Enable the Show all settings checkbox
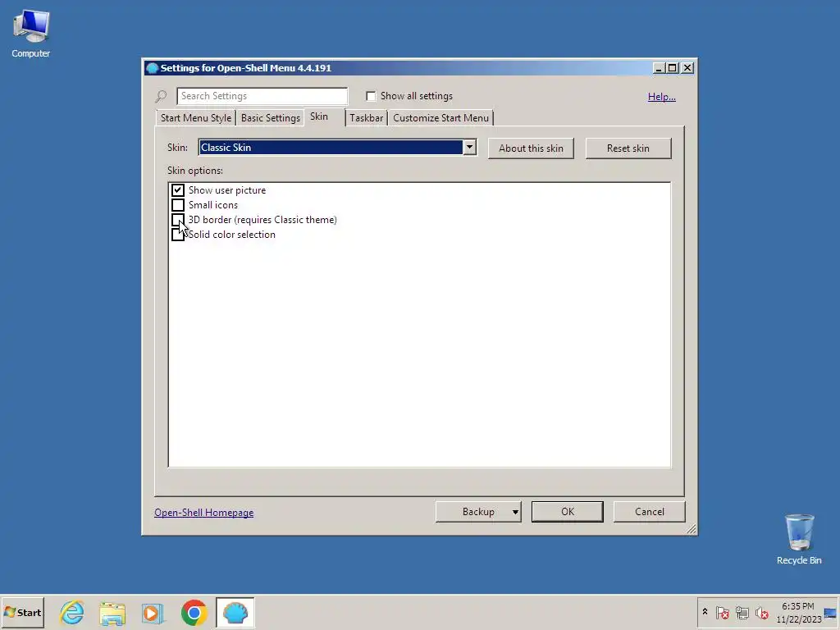This screenshot has width=840, height=630. pos(371,96)
